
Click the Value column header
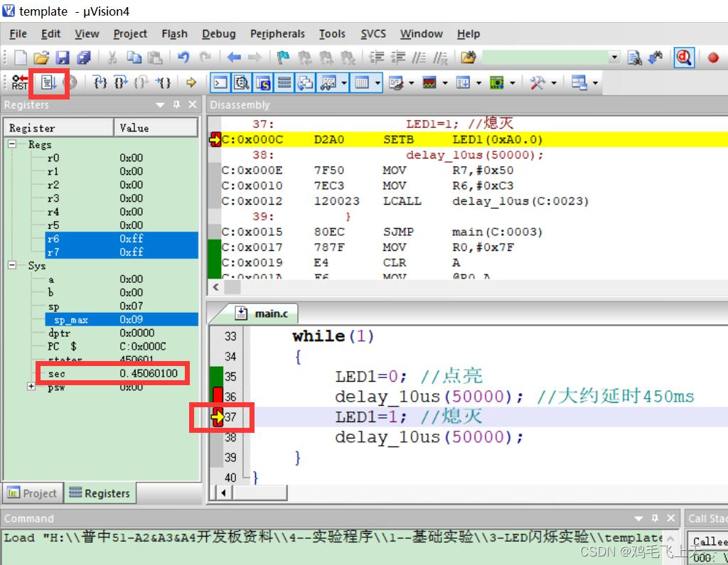pyautogui.click(x=156, y=128)
